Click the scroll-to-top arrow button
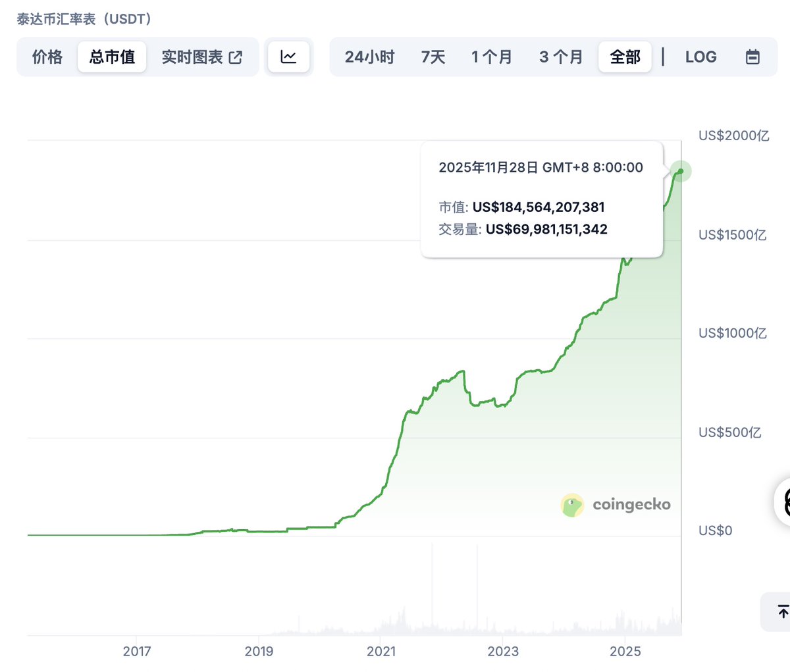Viewport: 790px width, 672px height. [x=781, y=611]
